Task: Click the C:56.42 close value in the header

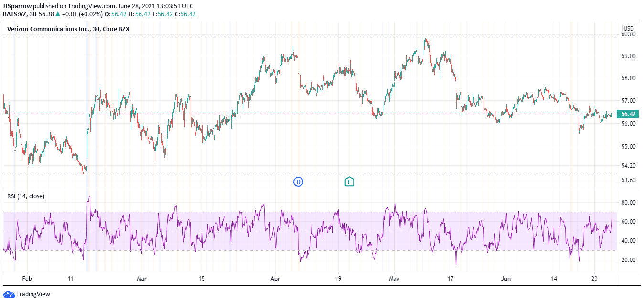Action: pos(184,14)
